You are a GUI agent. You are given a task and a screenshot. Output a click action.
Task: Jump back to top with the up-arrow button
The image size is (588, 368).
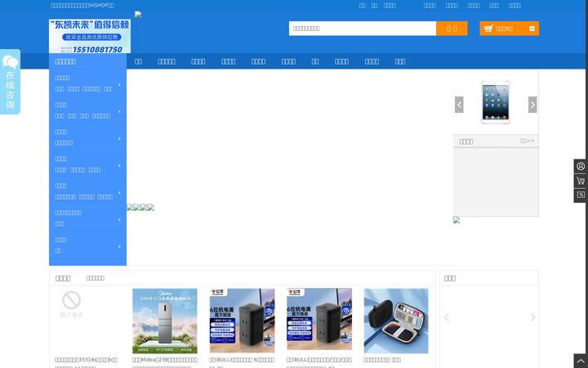[581, 361]
